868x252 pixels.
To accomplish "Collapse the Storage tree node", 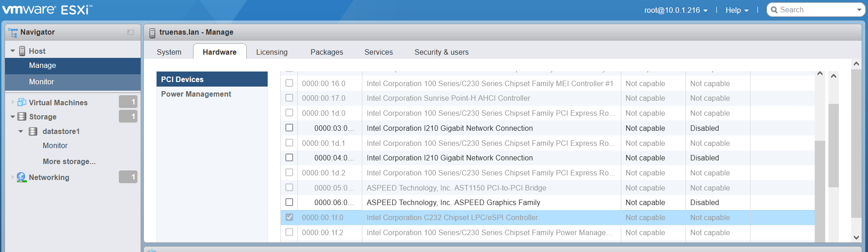I will [13, 117].
